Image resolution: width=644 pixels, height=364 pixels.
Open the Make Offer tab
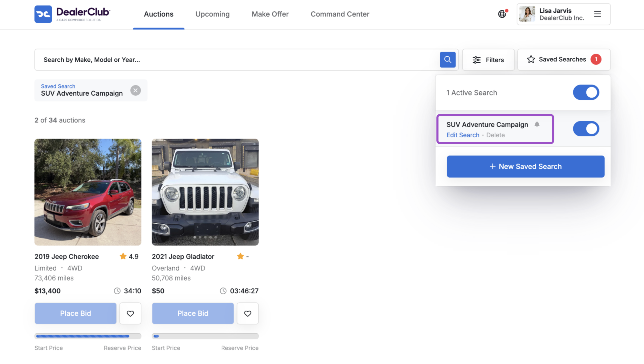(270, 14)
